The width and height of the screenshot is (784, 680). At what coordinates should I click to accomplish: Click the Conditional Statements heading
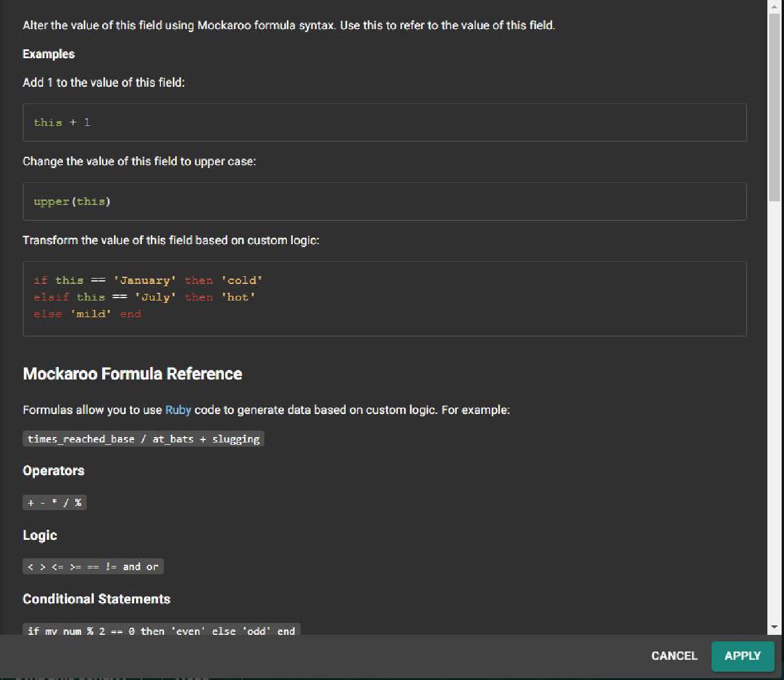pyautogui.click(x=96, y=599)
